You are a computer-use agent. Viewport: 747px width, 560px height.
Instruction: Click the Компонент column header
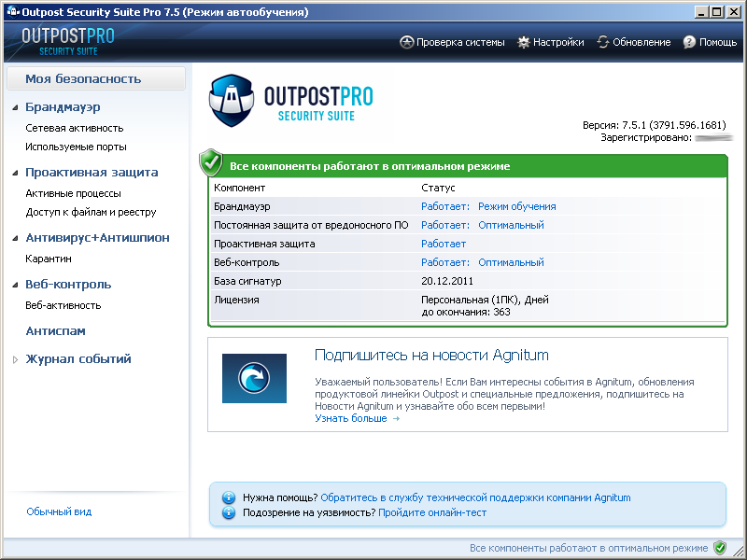(x=240, y=188)
